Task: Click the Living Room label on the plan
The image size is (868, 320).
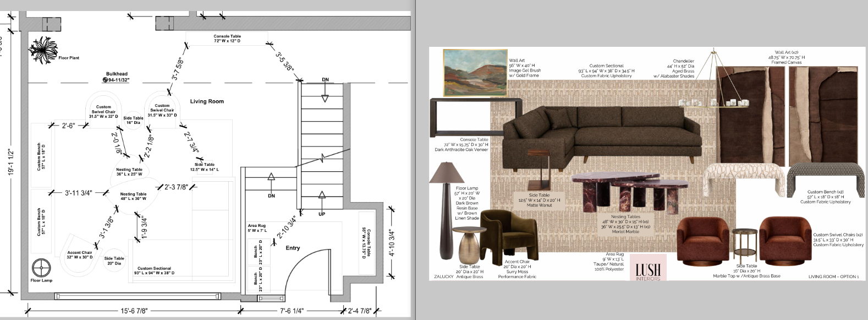Action: click(x=207, y=101)
